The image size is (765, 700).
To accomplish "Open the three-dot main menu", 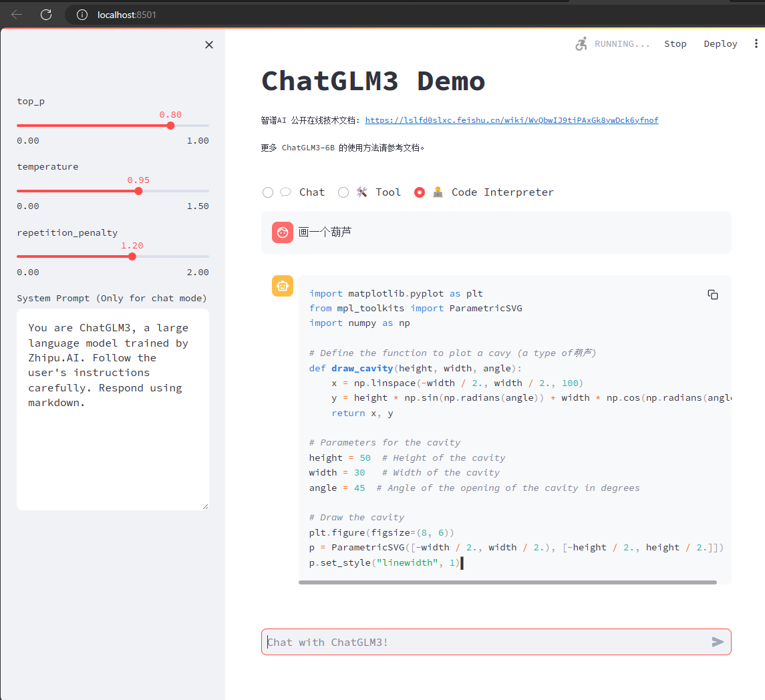I will point(756,44).
